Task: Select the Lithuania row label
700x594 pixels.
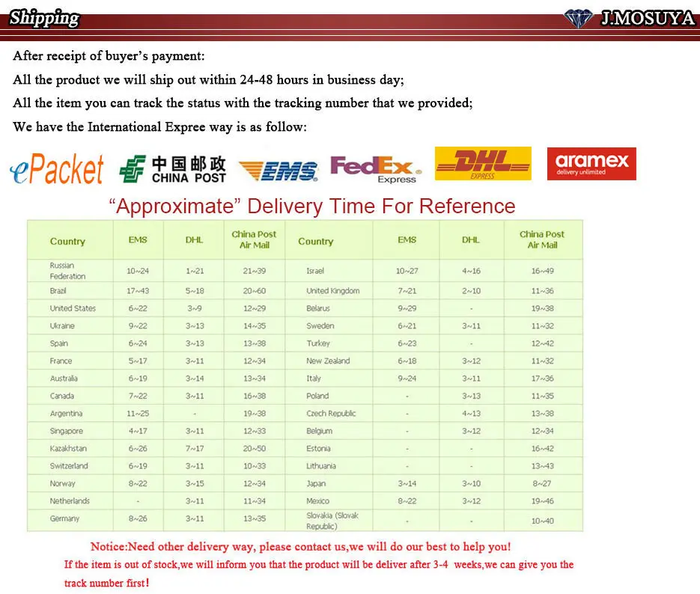Action: [x=321, y=465]
